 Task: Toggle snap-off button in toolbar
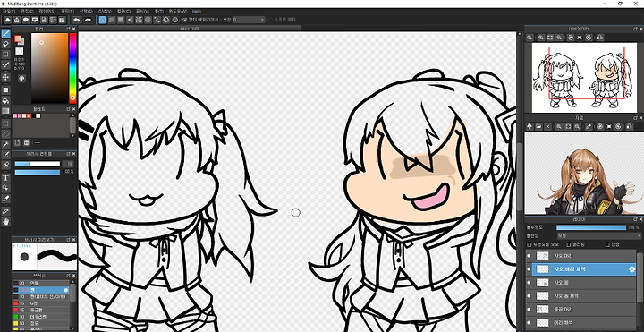(x=103, y=20)
